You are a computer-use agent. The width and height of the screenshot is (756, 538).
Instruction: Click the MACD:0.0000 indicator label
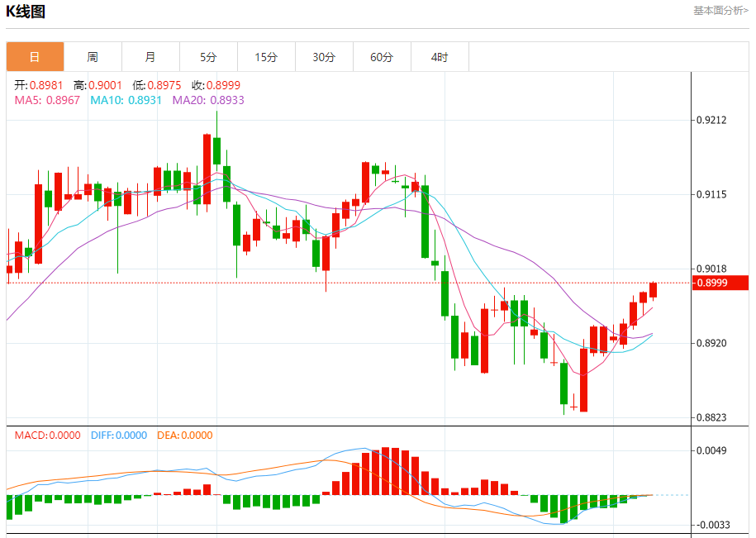(x=47, y=436)
